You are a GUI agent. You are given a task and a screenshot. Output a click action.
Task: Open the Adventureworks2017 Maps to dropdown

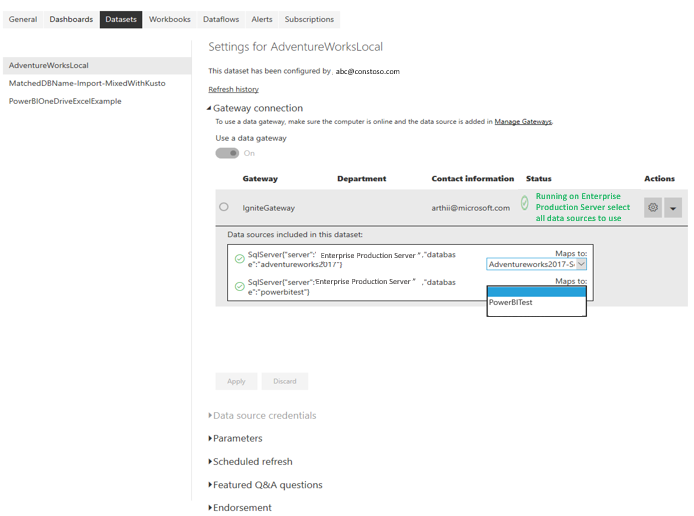(536, 264)
